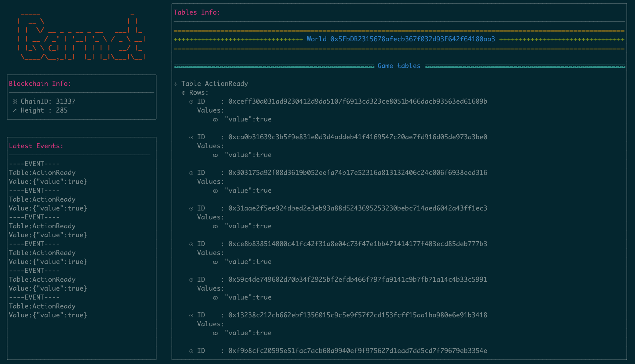
Task: Select the row ID 0x303175a92f08d361... hash
Action: pos(358,173)
